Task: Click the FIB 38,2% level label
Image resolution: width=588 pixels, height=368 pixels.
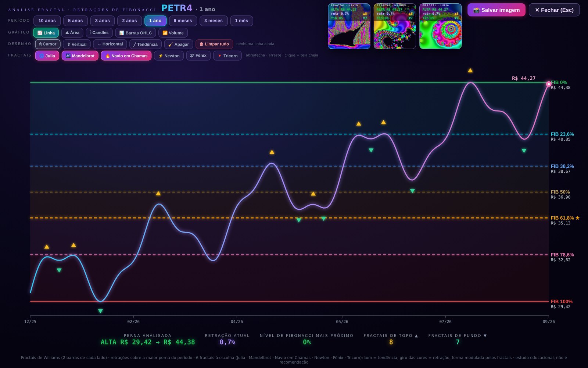Action: pos(562,166)
